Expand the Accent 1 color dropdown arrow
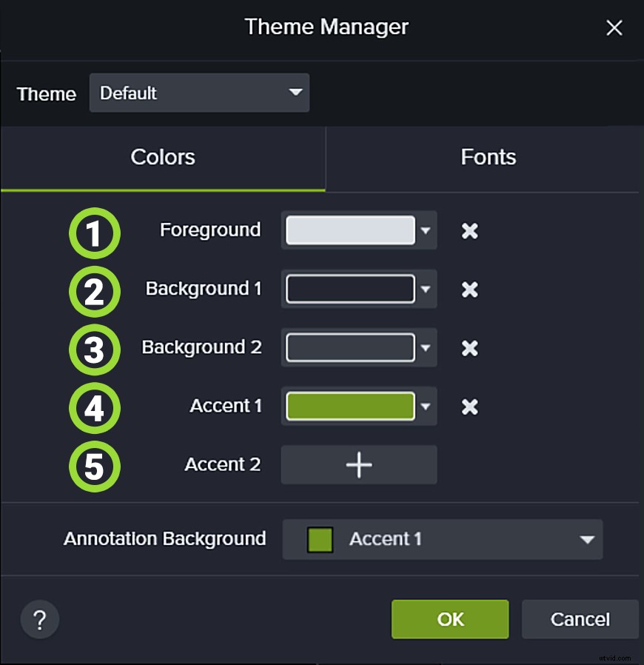The width and height of the screenshot is (644, 665). (x=426, y=407)
